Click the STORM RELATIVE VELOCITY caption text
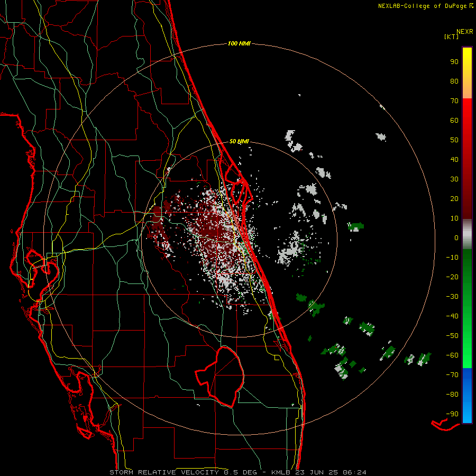476x476 pixels. click(164, 472)
